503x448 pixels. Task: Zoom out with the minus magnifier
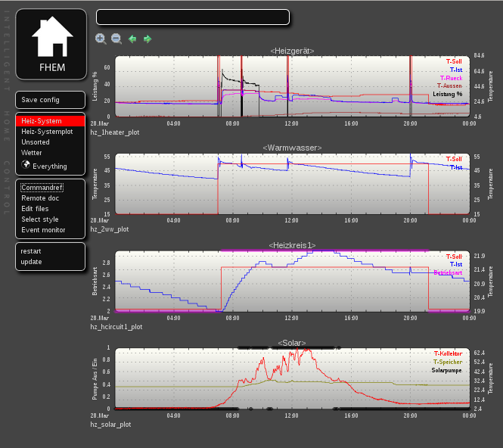[116, 39]
